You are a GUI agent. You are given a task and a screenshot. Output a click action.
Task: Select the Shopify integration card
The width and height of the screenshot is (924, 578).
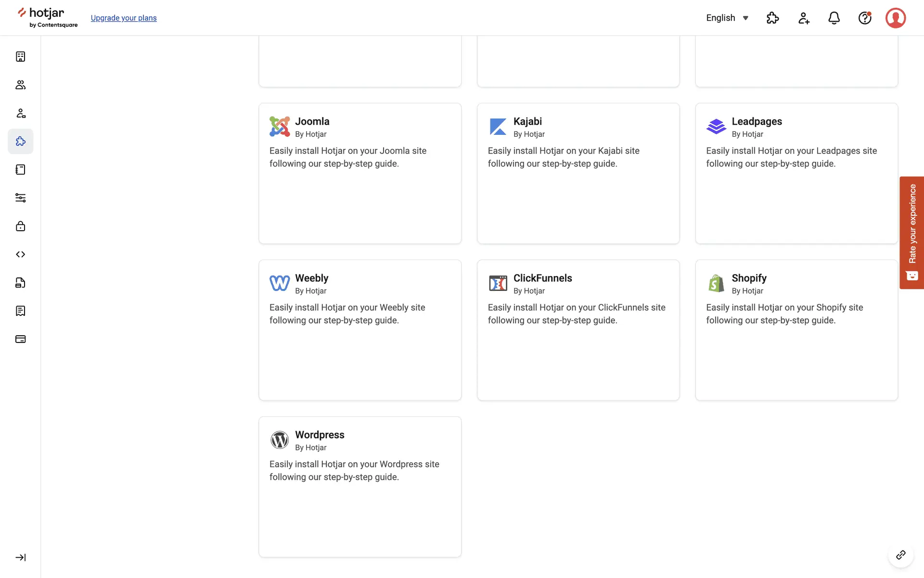click(796, 330)
